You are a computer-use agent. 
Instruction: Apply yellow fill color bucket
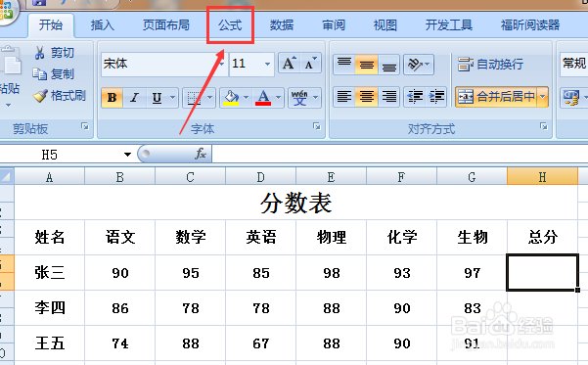click(x=231, y=98)
